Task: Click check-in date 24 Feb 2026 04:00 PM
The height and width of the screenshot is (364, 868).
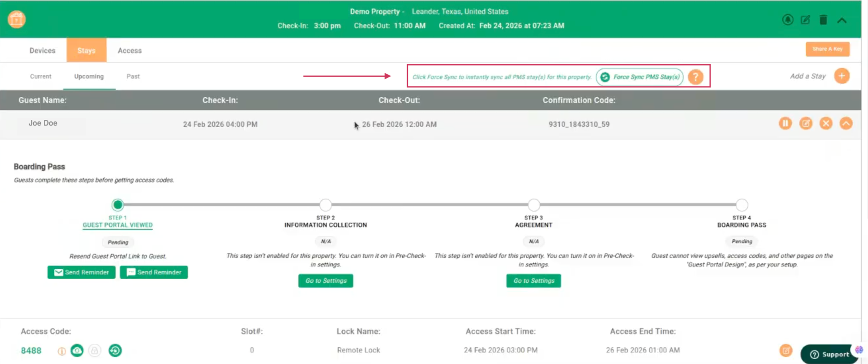Action: (220, 124)
